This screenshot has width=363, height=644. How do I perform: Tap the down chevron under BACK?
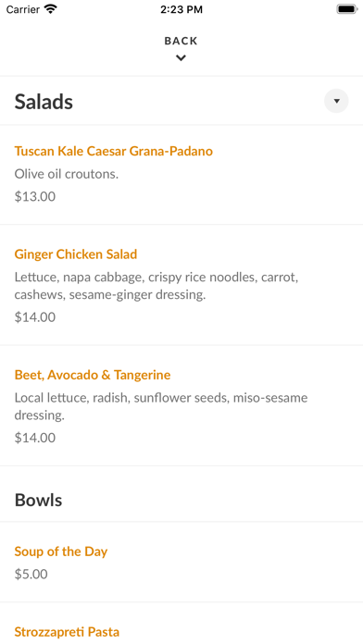pyautogui.click(x=181, y=58)
